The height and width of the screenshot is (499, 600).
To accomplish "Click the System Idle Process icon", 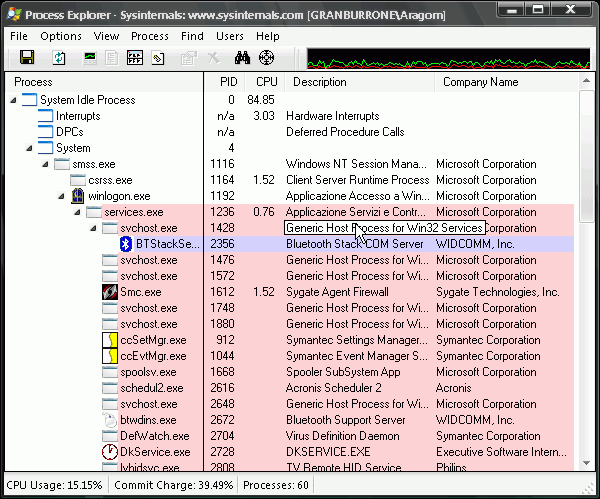I will coord(29,100).
